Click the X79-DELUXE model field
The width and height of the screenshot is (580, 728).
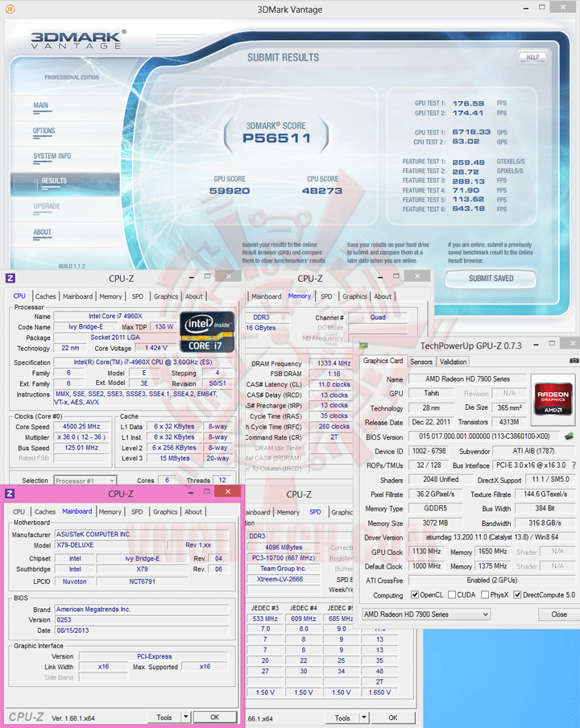[110, 545]
